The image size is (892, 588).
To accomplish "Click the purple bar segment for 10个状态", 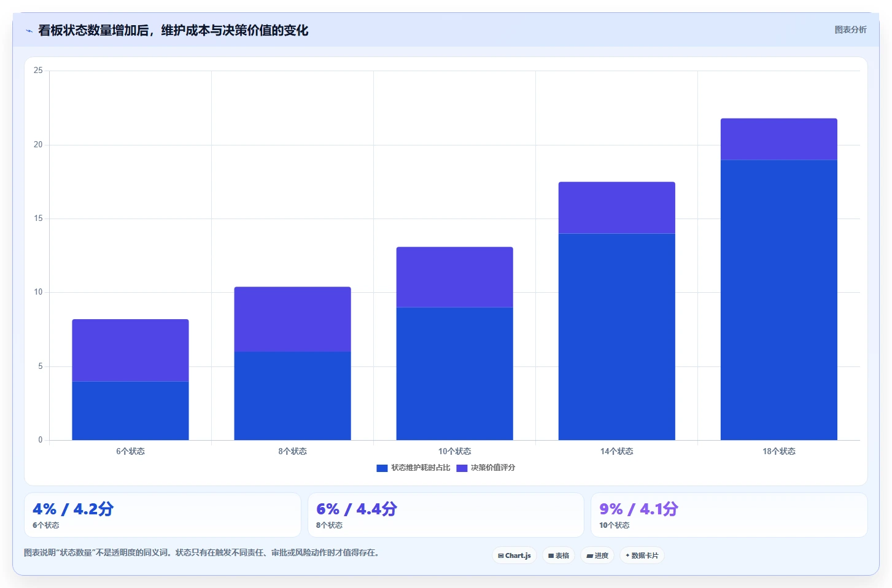I will 454,277.
